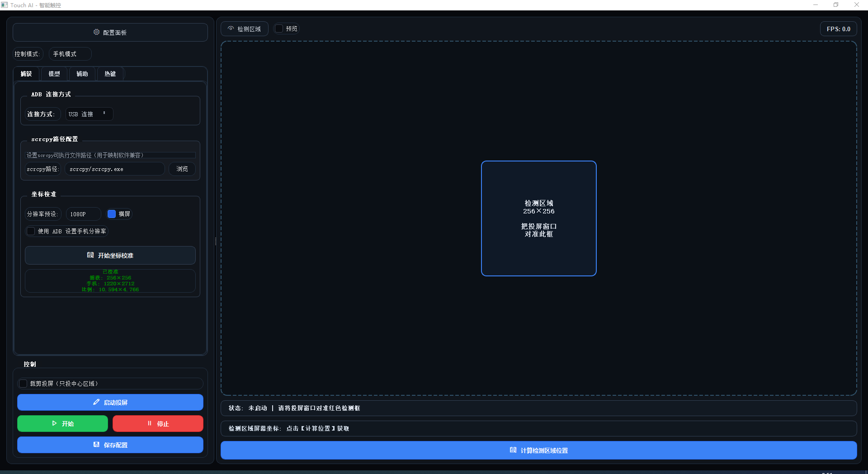868x474 pixels.
Task: Click the pencil icon on 启动投屏 button
Action: (x=96, y=402)
